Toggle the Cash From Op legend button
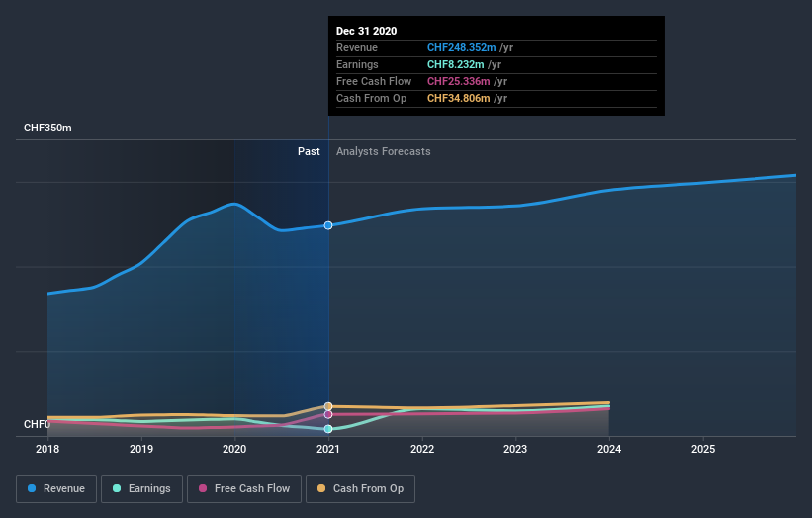The height and width of the screenshot is (518, 812). (360, 489)
